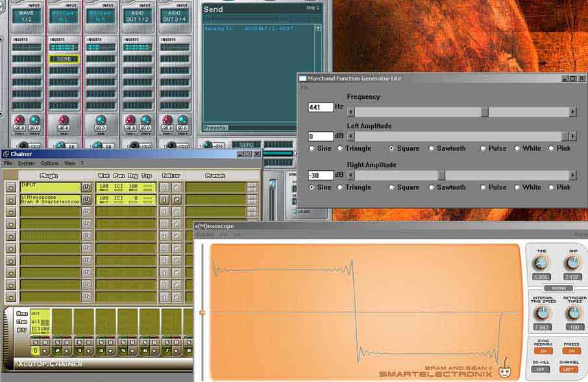Click the TIME knob in s(M)exoscope
The image size is (588, 382).
click(x=541, y=263)
